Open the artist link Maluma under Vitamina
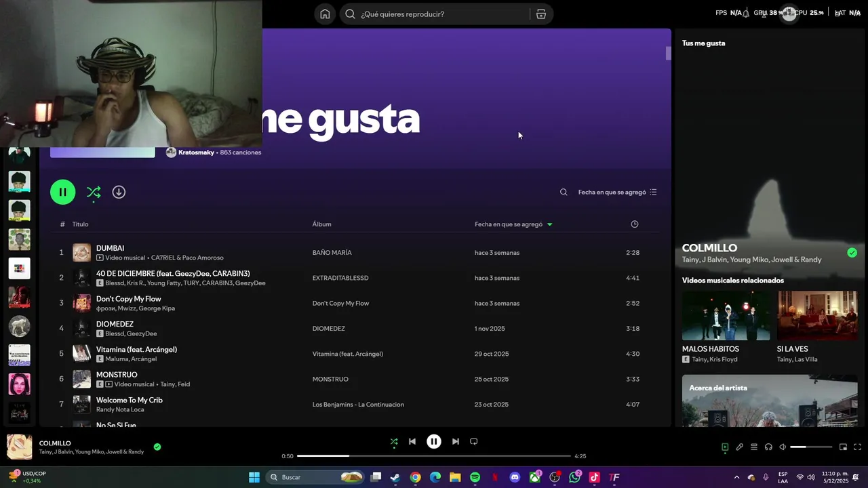Image resolution: width=868 pixels, height=488 pixels. pos(117,359)
